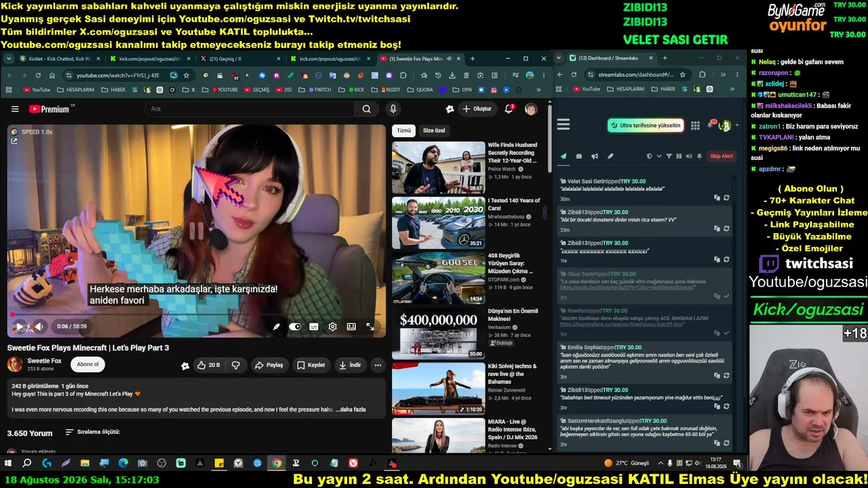Switch to the Kicklet Kick Chatbot tab

pyautogui.click(x=59, y=59)
